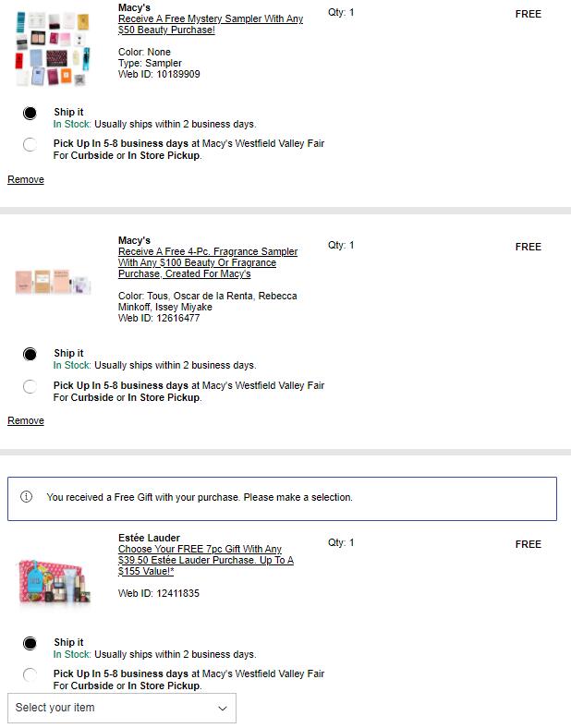This screenshot has height=728, width=571.
Task: Select Ship it for Fragrance Sampler
Action: 30,354
